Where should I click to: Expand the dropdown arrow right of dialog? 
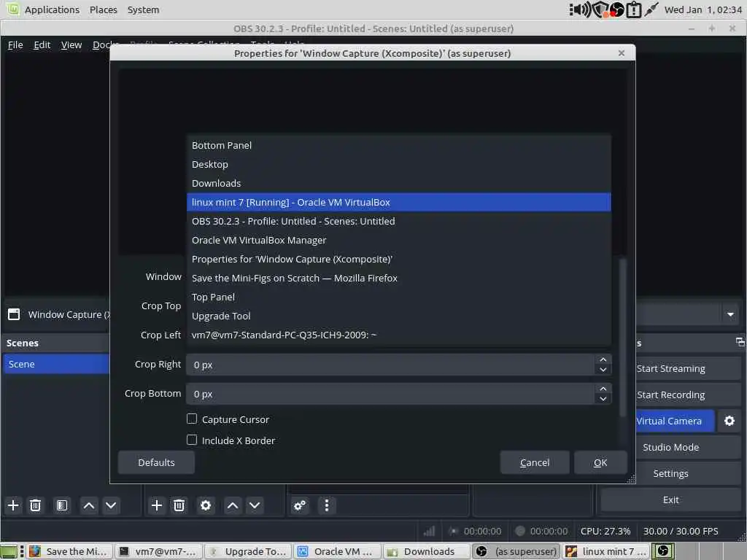coord(730,314)
